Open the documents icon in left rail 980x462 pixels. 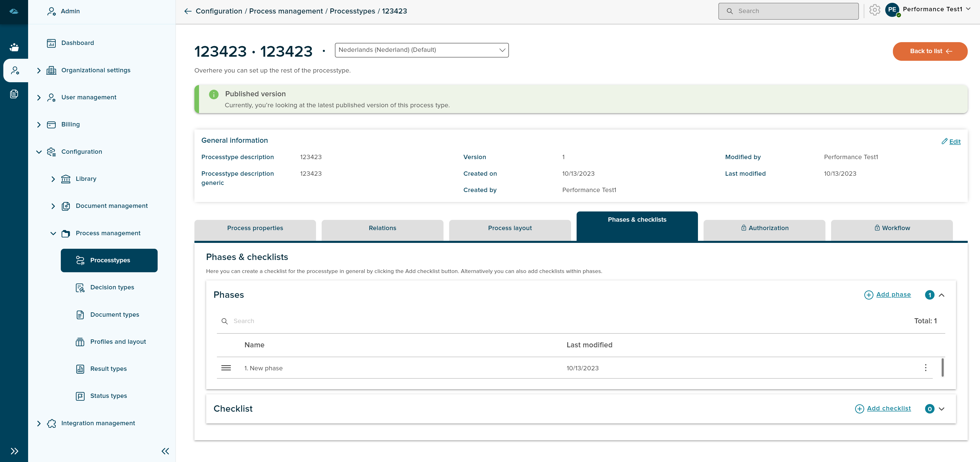click(x=14, y=94)
